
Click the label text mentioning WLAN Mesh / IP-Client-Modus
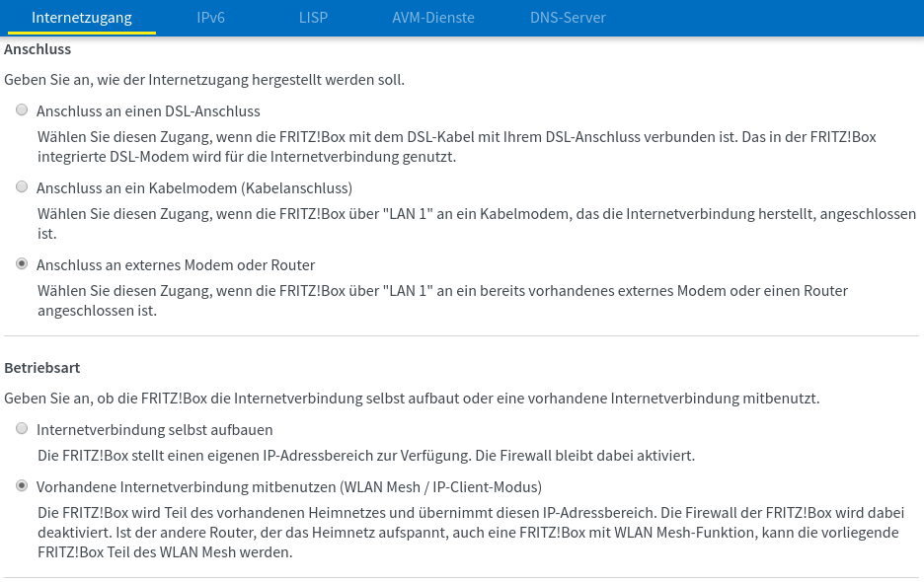(289, 487)
